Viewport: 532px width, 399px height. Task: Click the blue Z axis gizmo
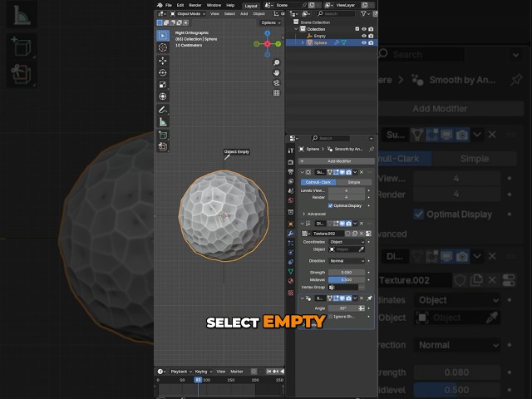[x=268, y=33]
